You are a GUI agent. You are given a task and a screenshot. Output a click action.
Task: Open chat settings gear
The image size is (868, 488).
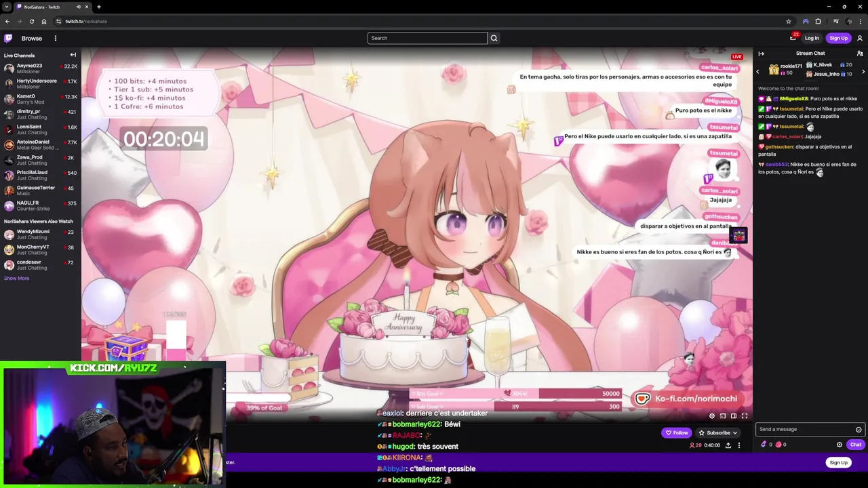pos(840,445)
